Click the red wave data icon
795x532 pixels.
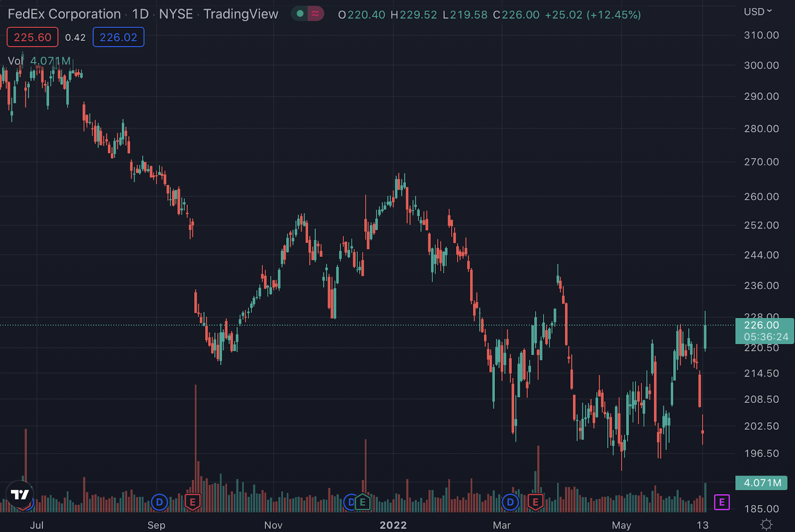316,14
